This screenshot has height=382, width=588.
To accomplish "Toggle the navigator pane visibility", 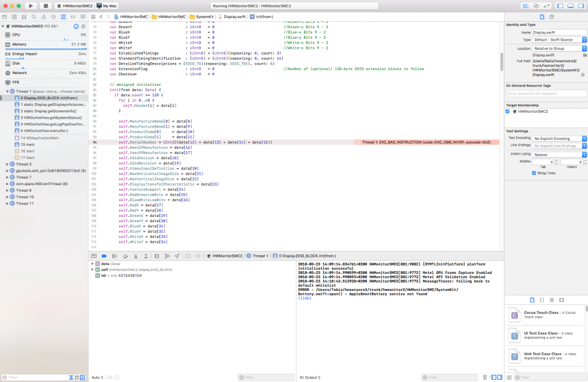I will [560, 6].
